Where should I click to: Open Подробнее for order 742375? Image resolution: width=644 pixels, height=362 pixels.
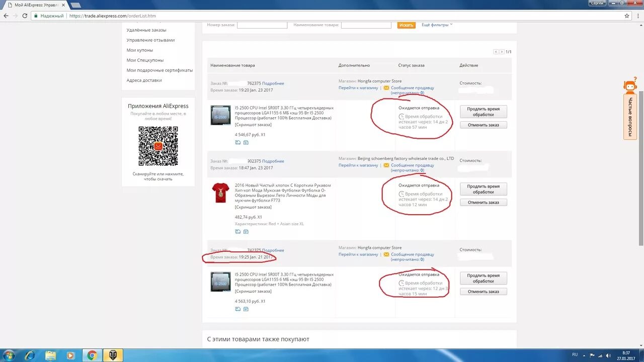[273, 250]
